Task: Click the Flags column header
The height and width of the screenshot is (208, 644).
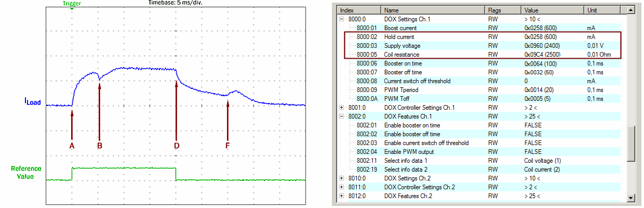Action: point(503,10)
